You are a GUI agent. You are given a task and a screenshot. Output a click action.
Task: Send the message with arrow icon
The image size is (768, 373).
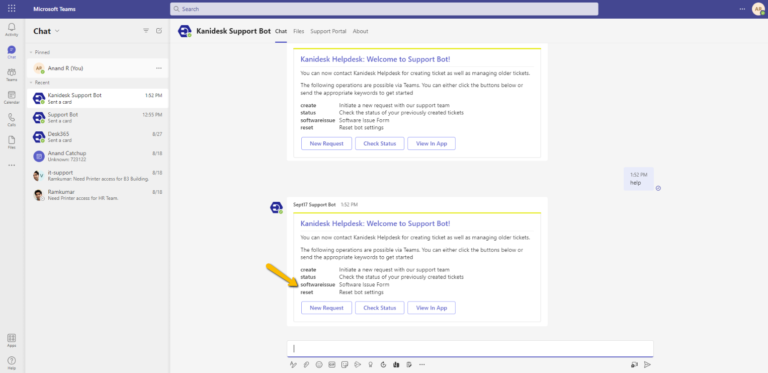coord(648,364)
